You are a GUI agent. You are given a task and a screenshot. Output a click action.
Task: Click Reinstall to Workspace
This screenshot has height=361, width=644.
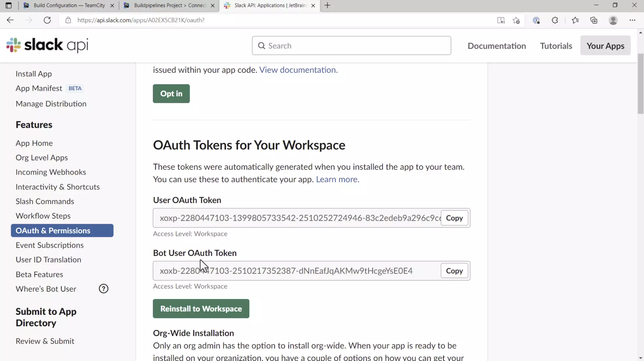coord(201,308)
